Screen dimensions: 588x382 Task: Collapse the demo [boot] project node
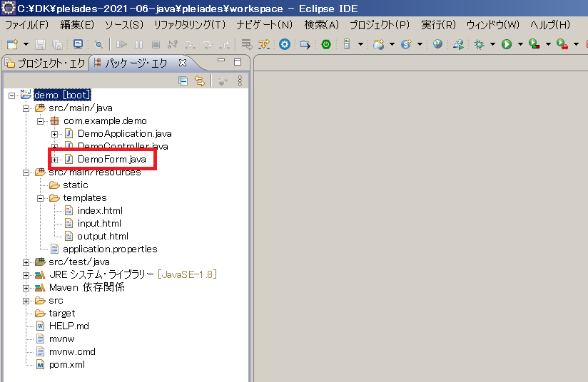(11, 96)
